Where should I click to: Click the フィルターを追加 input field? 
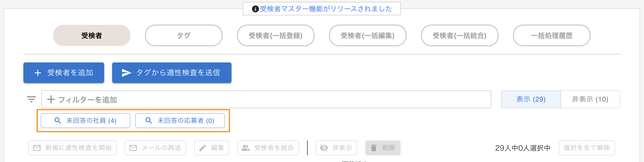click(266, 99)
